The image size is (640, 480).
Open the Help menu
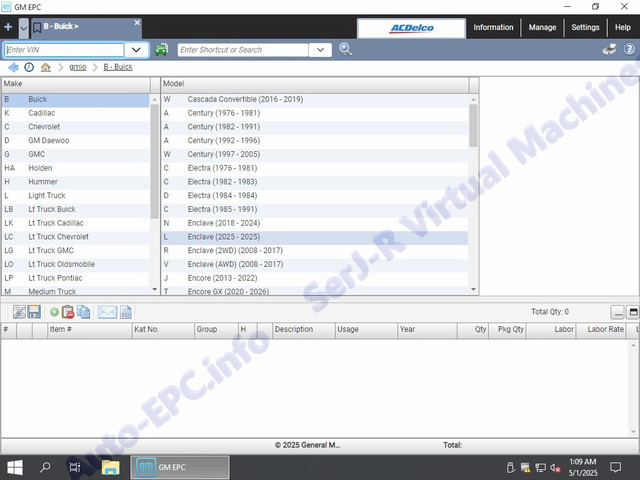(x=622, y=27)
